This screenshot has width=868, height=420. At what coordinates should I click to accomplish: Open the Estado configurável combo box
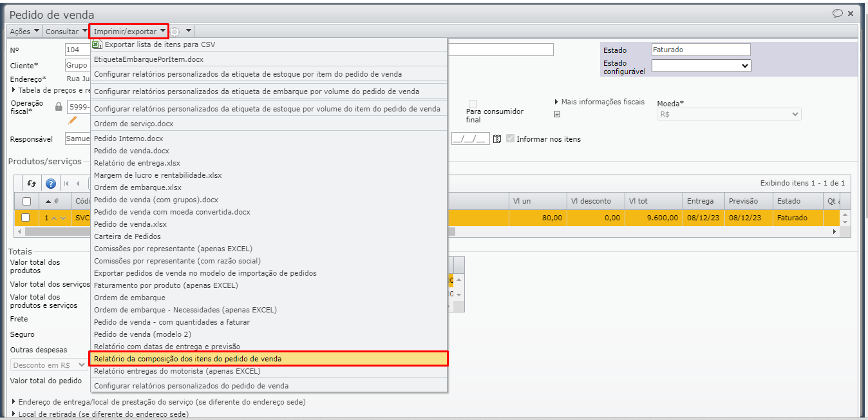coord(701,65)
